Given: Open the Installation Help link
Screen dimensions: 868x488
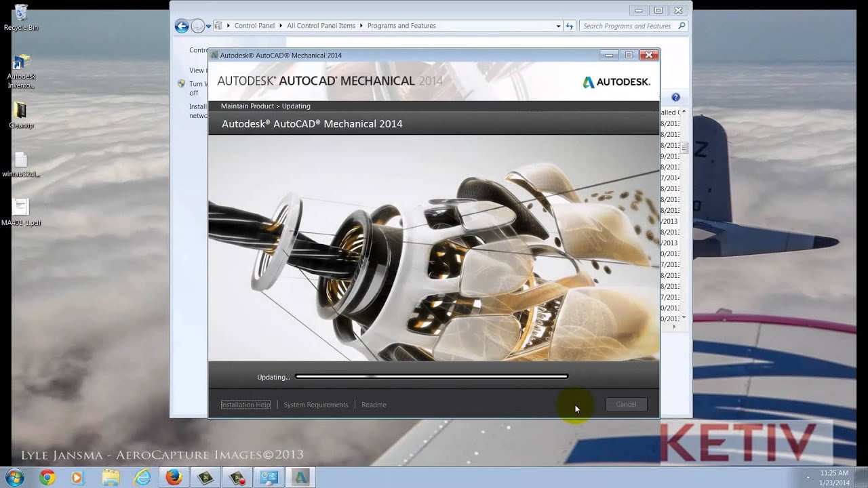Looking at the screenshot, I should point(245,405).
